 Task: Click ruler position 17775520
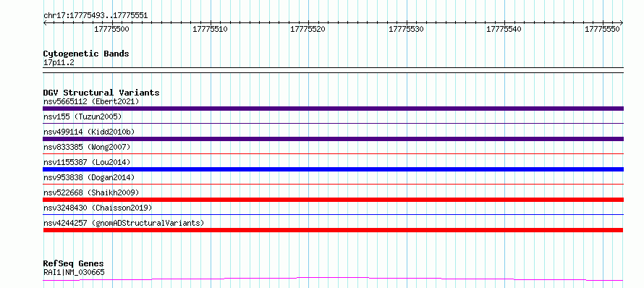pyautogui.click(x=308, y=29)
